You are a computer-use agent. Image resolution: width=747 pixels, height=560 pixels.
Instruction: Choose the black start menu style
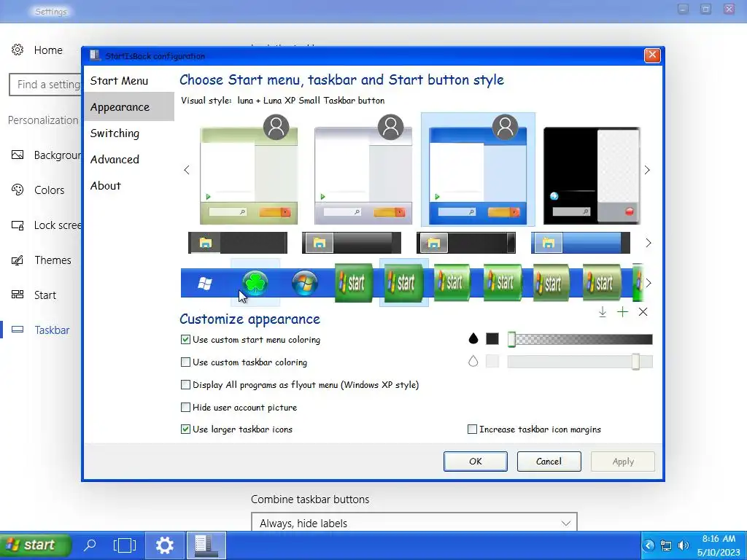(592, 176)
